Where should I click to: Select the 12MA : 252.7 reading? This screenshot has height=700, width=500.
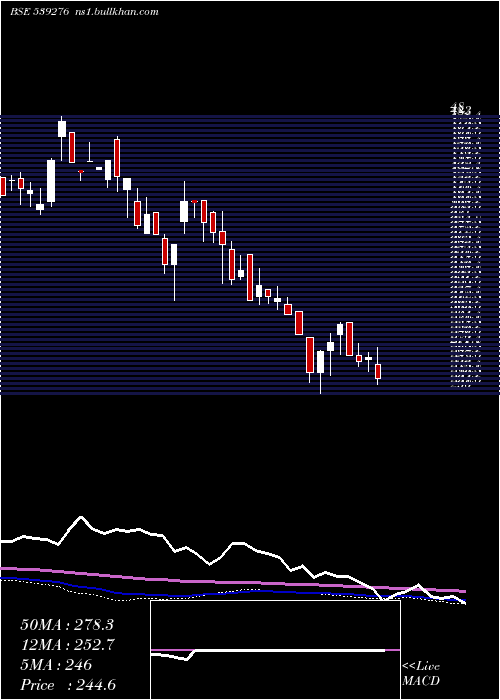coord(67,645)
